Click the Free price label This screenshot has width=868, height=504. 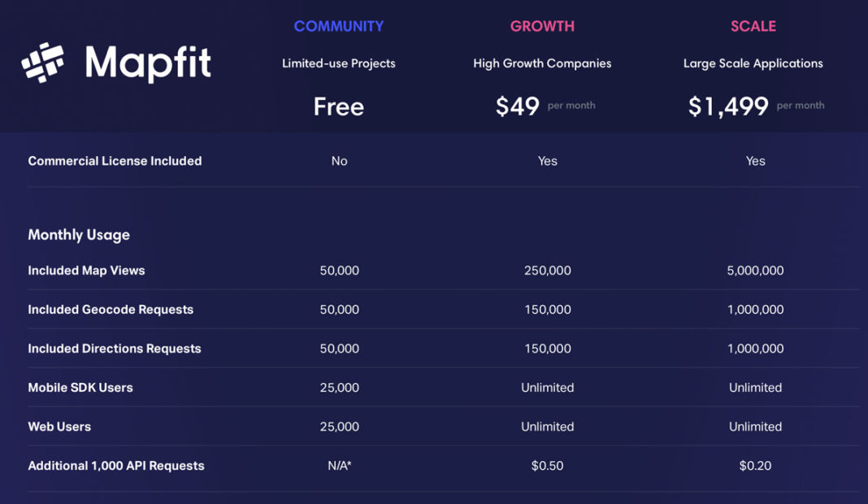(339, 106)
